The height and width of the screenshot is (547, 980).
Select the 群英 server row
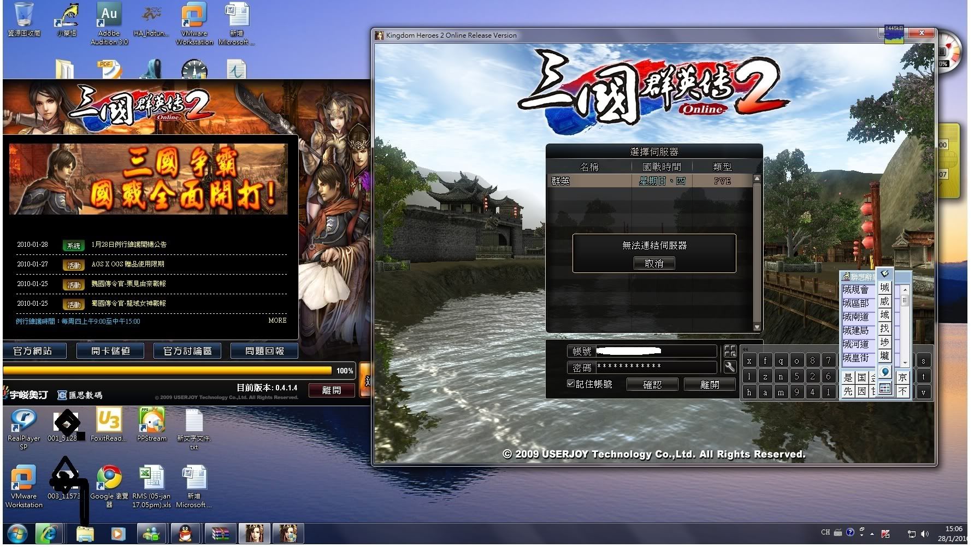click(650, 181)
